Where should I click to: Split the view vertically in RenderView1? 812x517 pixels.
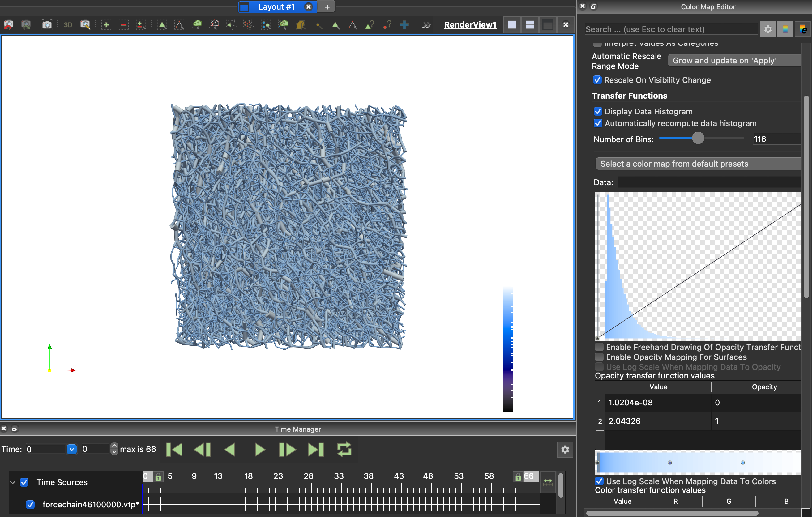[x=530, y=25]
